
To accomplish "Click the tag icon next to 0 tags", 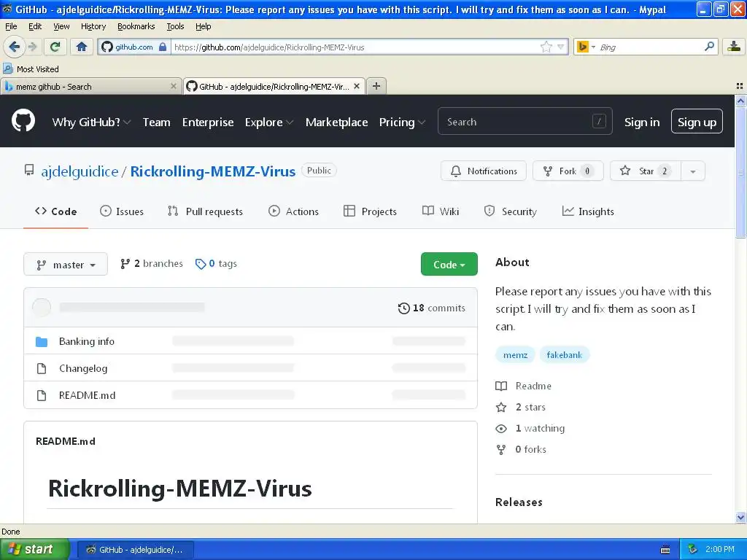I will 201,264.
